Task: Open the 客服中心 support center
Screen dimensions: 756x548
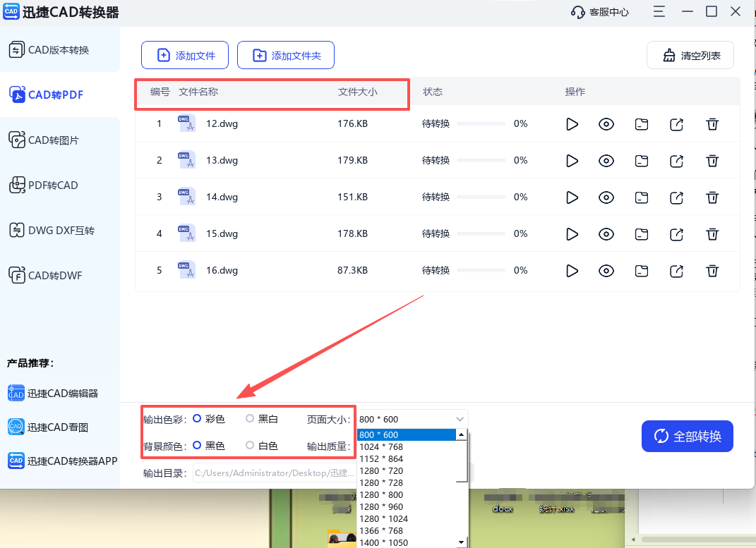Action: point(600,12)
